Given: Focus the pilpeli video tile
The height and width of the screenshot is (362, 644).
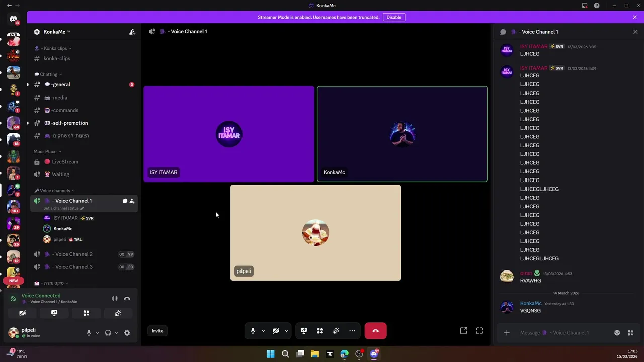Looking at the screenshot, I should pos(315,233).
